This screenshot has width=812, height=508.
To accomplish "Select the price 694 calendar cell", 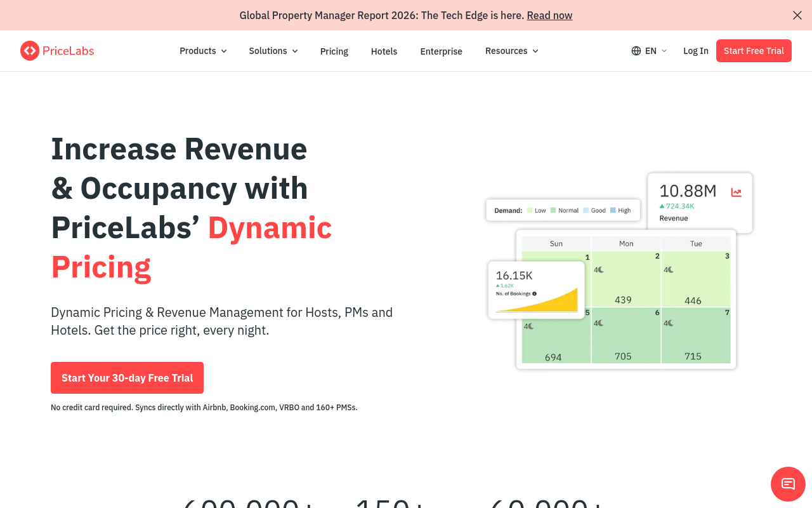I will tap(556, 335).
